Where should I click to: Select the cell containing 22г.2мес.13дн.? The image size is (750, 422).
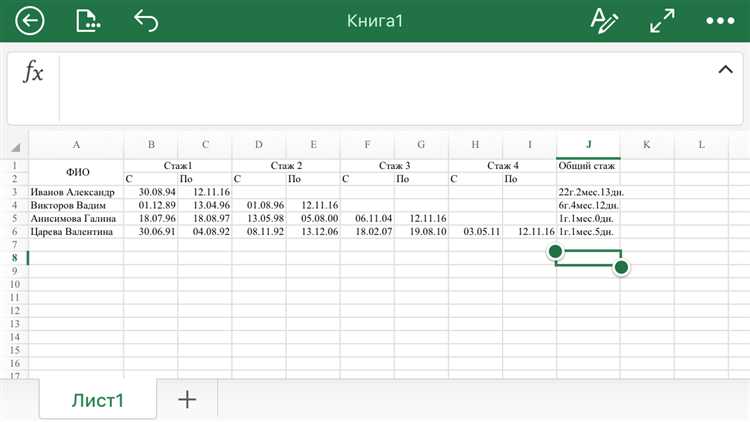(x=588, y=192)
